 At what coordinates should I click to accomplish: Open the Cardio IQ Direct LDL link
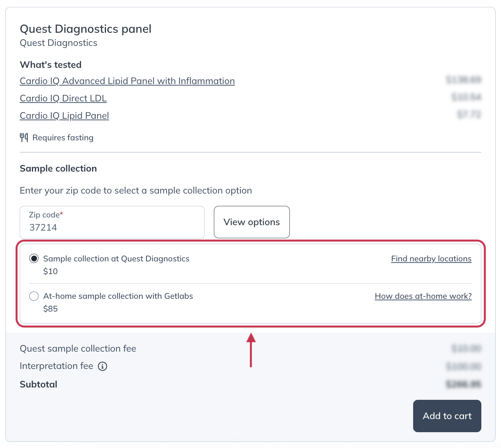click(63, 98)
